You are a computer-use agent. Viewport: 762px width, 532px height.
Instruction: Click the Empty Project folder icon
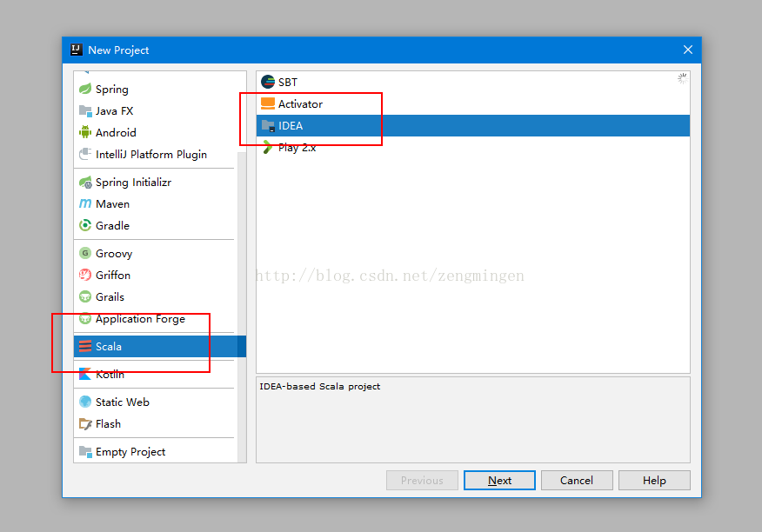coord(85,452)
